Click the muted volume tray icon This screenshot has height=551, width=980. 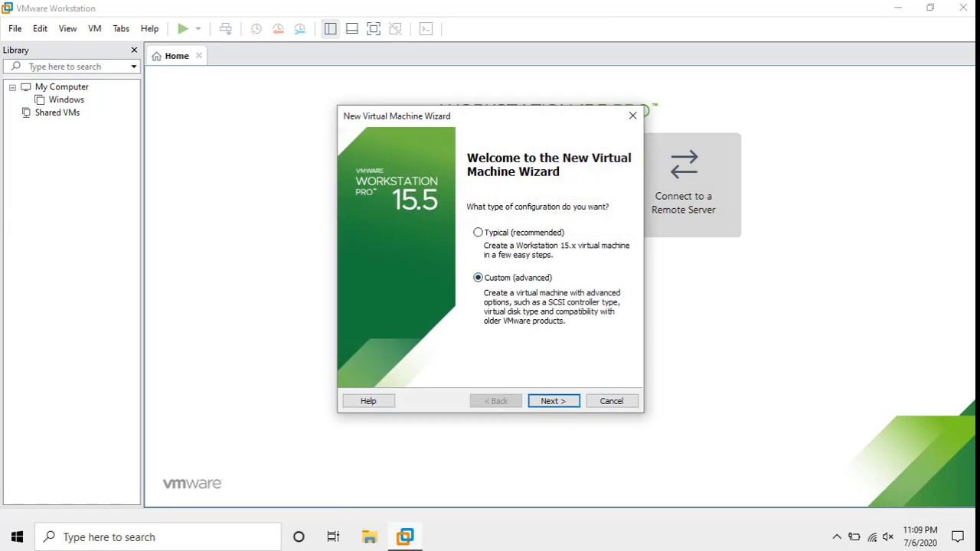pos(888,537)
